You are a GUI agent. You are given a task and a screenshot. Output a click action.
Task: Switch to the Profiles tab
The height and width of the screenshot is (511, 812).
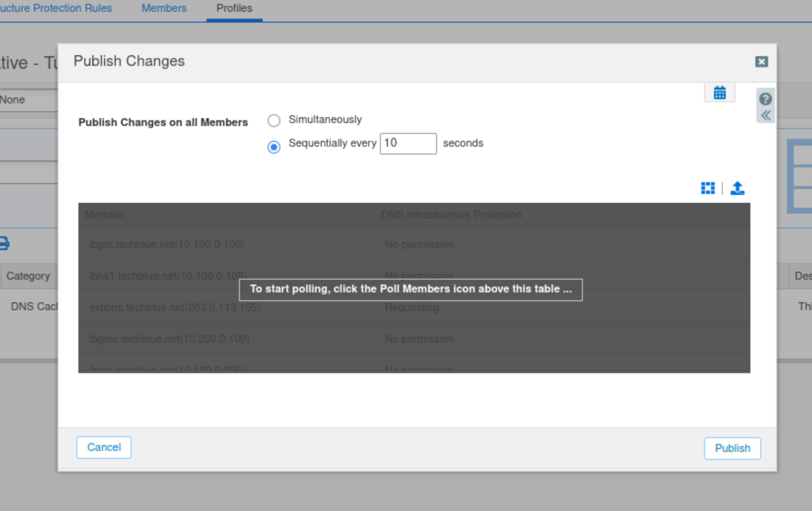coord(234,8)
